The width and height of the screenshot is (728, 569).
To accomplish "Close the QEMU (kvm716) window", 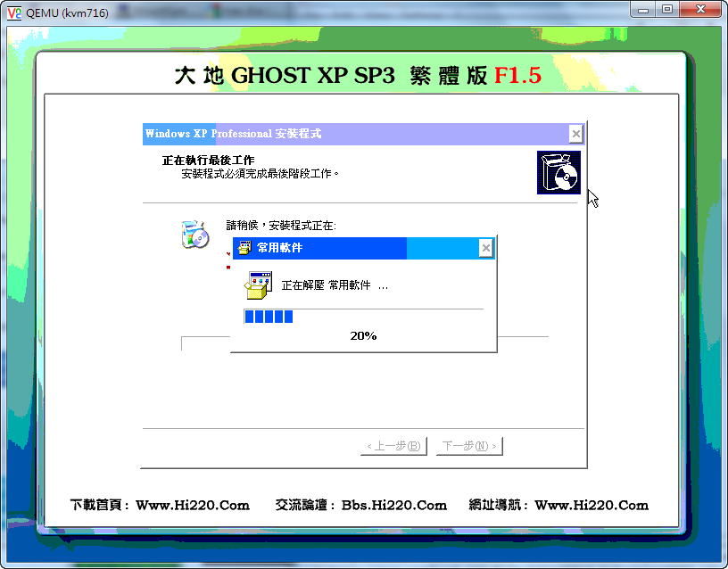I will click(x=700, y=10).
